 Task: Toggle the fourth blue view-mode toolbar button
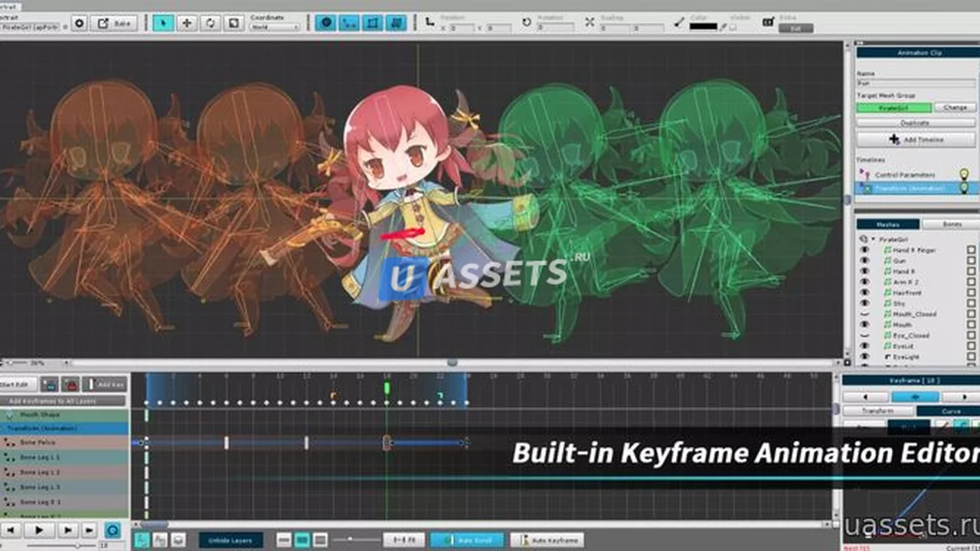click(396, 23)
